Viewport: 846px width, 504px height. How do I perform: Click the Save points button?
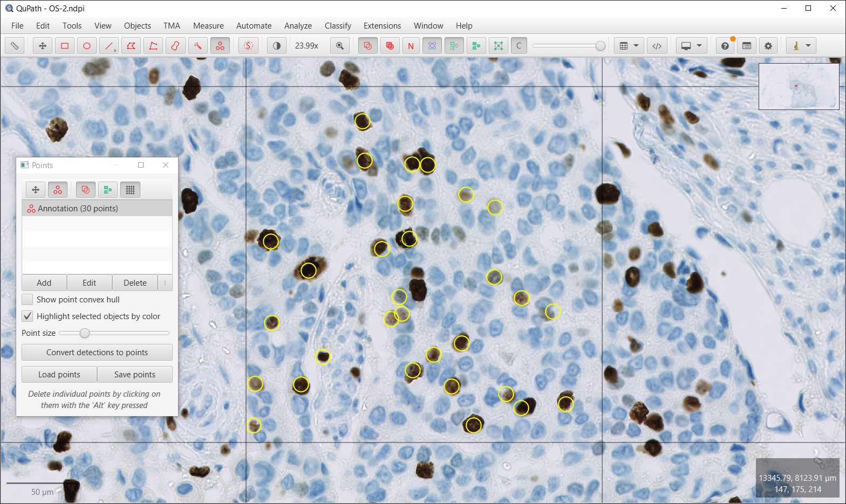[x=135, y=374]
